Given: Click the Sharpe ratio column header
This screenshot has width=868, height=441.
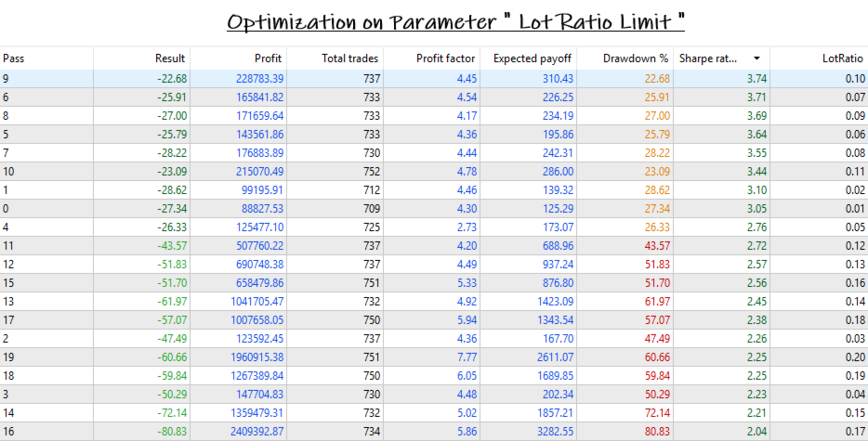Looking at the screenshot, I should pos(721,58).
